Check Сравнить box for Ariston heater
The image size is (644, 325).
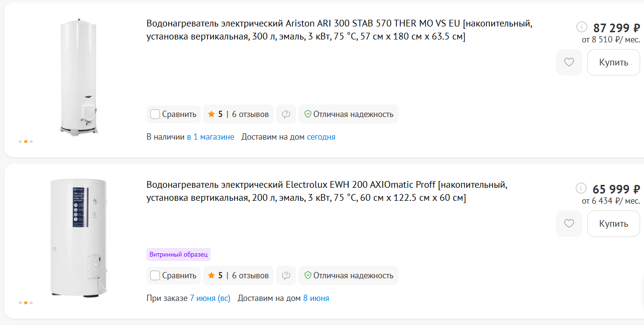click(155, 114)
